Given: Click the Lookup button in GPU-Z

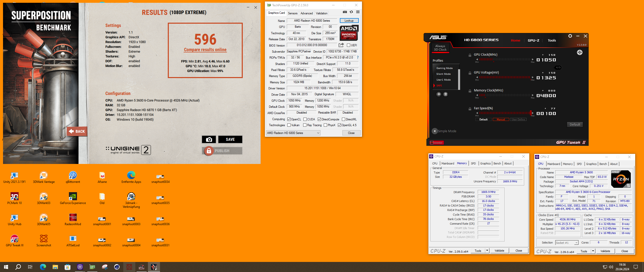Looking at the screenshot, I should pos(349,21).
